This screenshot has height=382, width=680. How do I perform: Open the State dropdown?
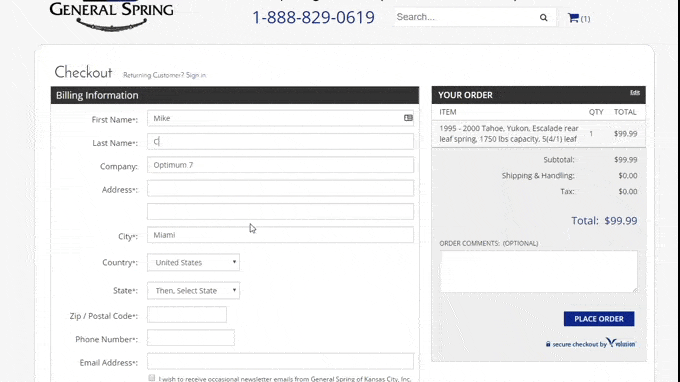click(x=193, y=291)
